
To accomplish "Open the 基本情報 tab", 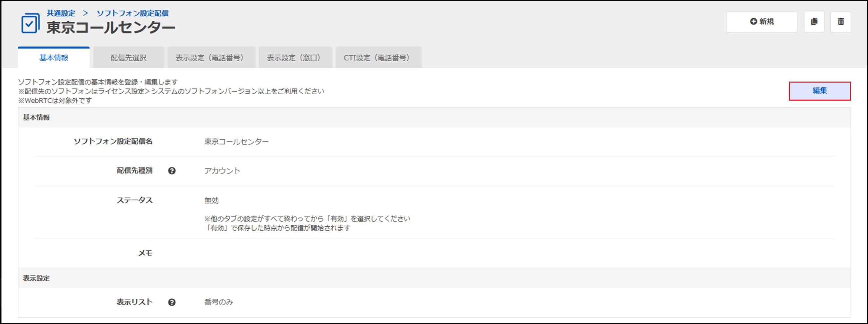I will (x=54, y=58).
